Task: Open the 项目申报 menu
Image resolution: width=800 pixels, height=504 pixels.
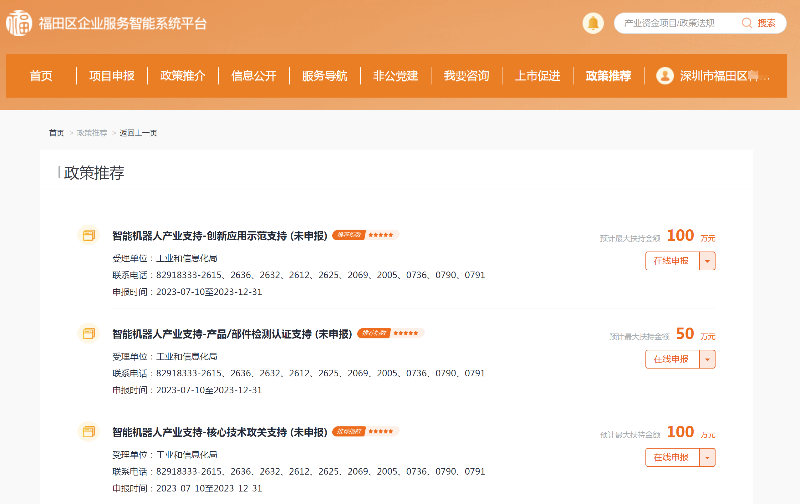Action: [x=111, y=76]
